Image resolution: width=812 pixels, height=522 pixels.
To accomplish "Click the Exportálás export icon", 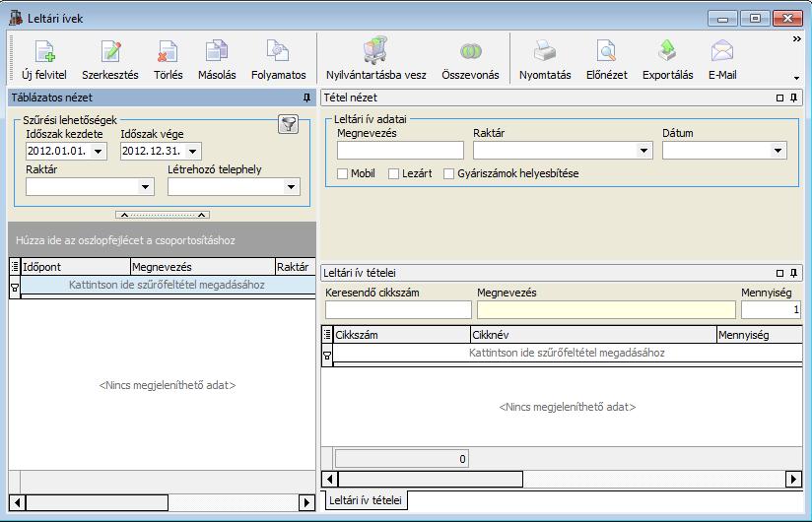I will pos(667,52).
